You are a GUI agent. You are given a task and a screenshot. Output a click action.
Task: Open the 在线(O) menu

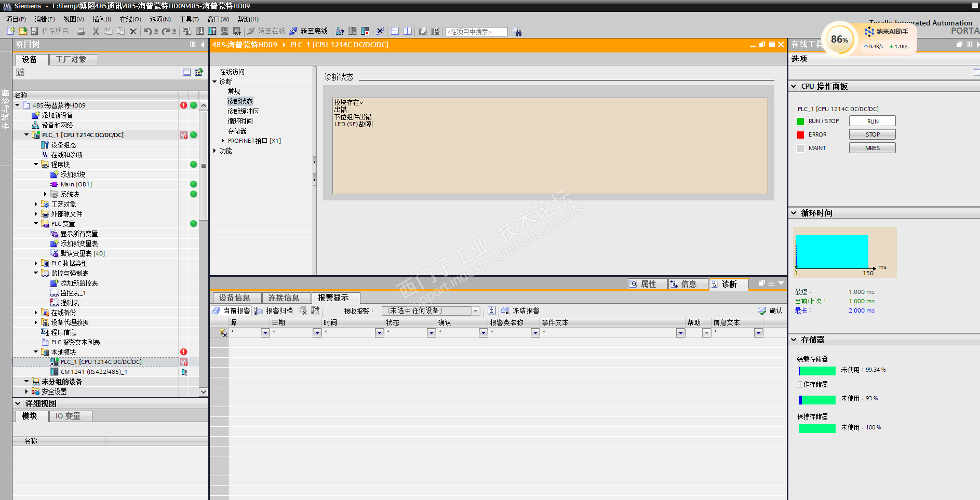(130, 19)
